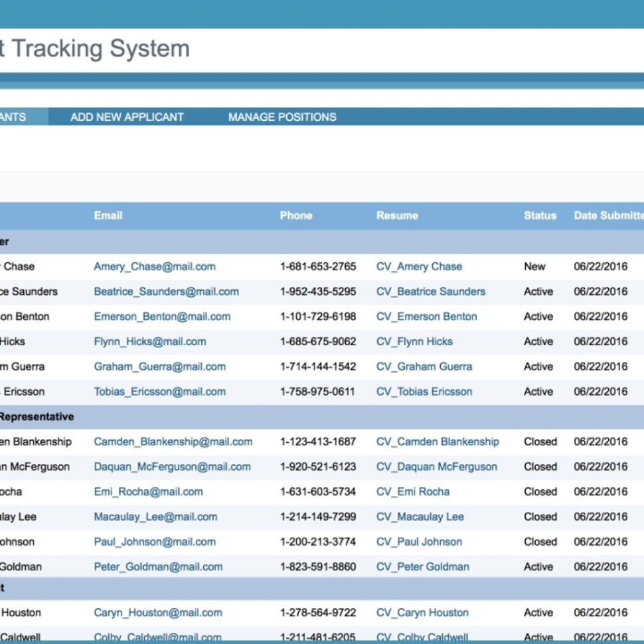Click Beatrice Saunders' email address
Viewport: 644px width, 644px height.
coord(167,291)
